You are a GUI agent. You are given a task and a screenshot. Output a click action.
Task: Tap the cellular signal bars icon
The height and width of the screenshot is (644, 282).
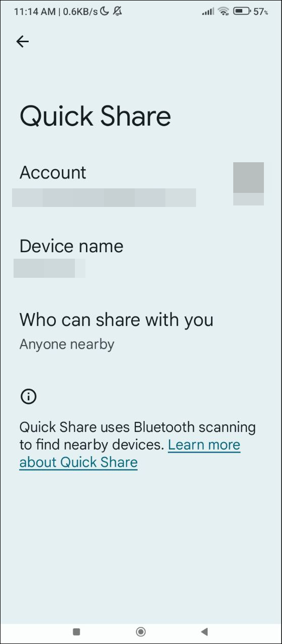click(x=208, y=12)
